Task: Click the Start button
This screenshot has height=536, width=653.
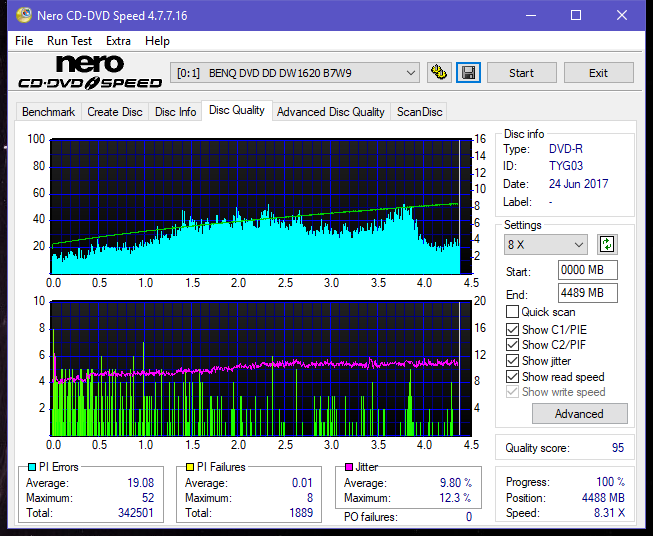Action: click(521, 73)
